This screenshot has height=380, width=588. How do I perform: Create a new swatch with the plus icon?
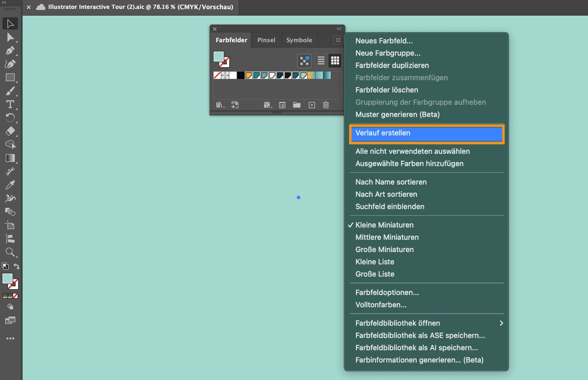312,105
